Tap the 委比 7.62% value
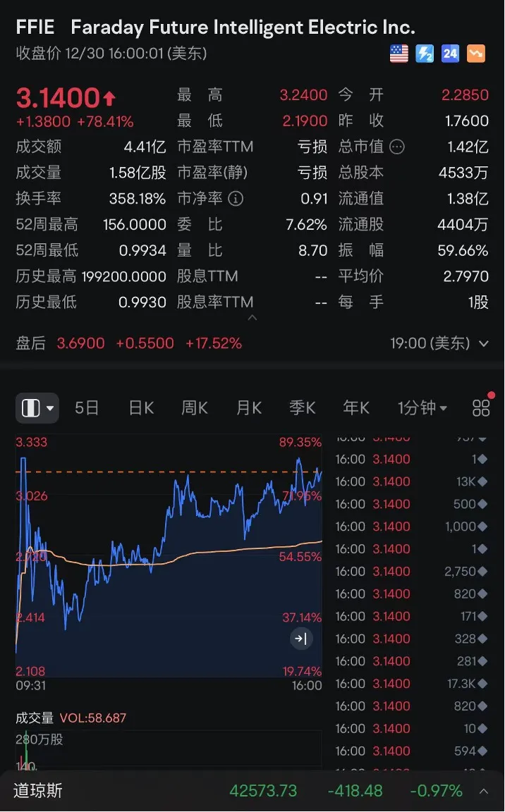The image size is (505, 812). [307, 225]
